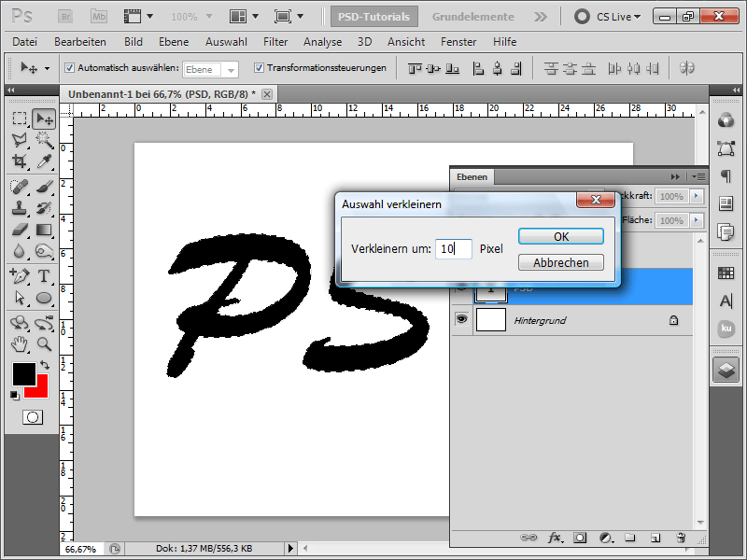
Task: Close the Unbenannt-1 document tab
Action: point(267,94)
